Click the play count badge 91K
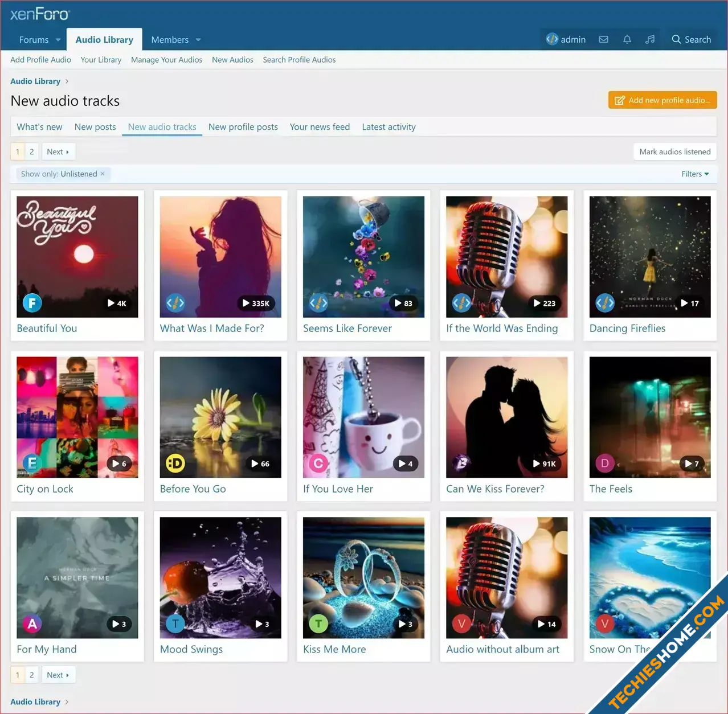This screenshot has width=728, height=714. click(x=544, y=464)
